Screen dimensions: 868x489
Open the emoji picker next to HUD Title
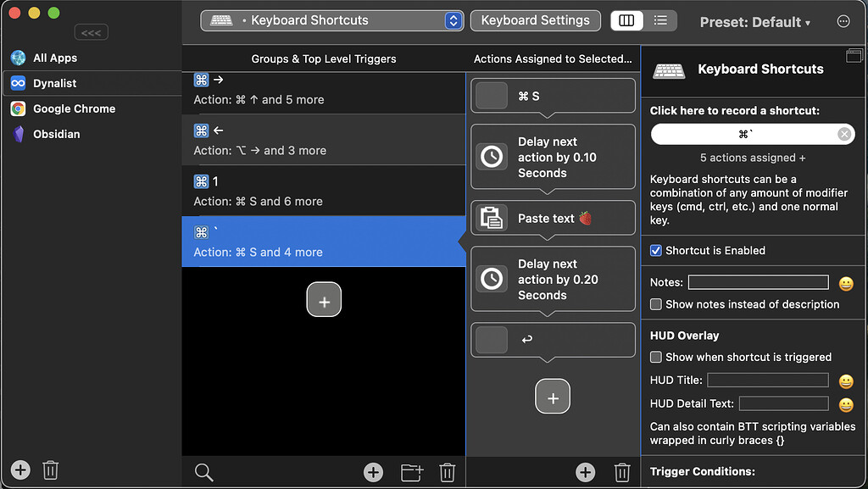pos(845,381)
